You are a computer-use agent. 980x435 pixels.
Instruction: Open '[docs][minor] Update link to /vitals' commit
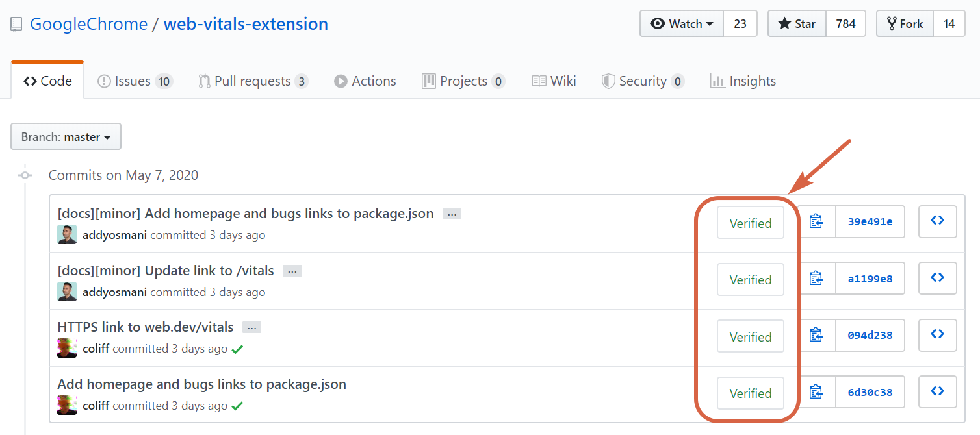166,271
